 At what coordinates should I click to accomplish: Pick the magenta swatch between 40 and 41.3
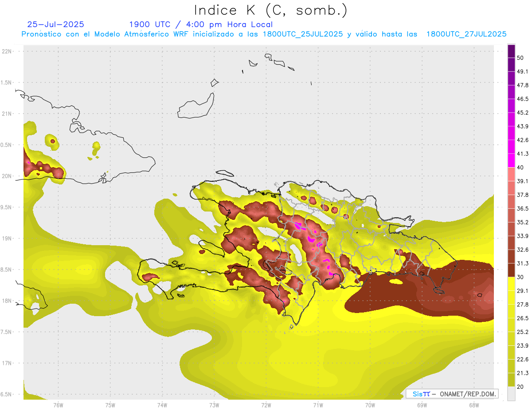pos(511,160)
